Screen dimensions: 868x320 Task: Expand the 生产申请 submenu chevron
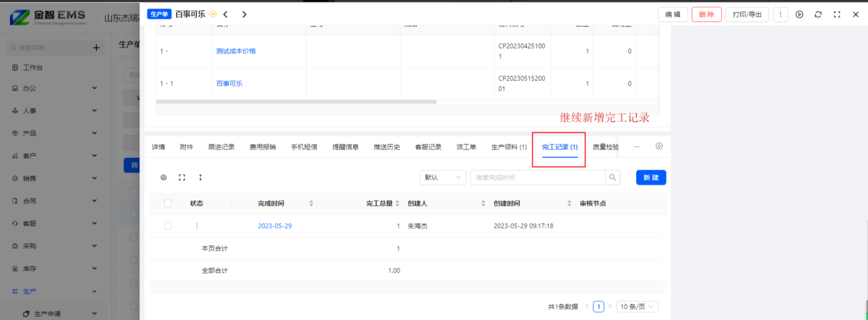tap(94, 313)
